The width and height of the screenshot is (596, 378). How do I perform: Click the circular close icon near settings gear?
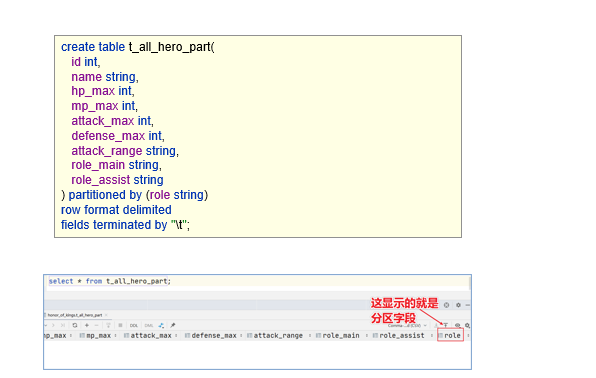(x=446, y=305)
